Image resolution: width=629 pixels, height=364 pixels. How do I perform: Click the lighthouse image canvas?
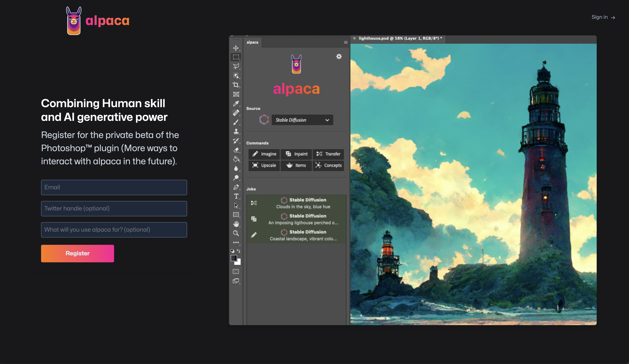pyautogui.click(x=473, y=184)
